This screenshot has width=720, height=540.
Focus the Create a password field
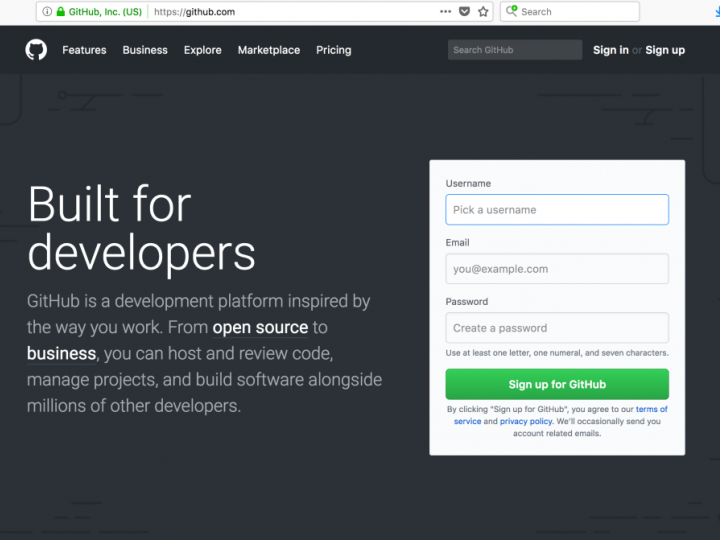[557, 328]
